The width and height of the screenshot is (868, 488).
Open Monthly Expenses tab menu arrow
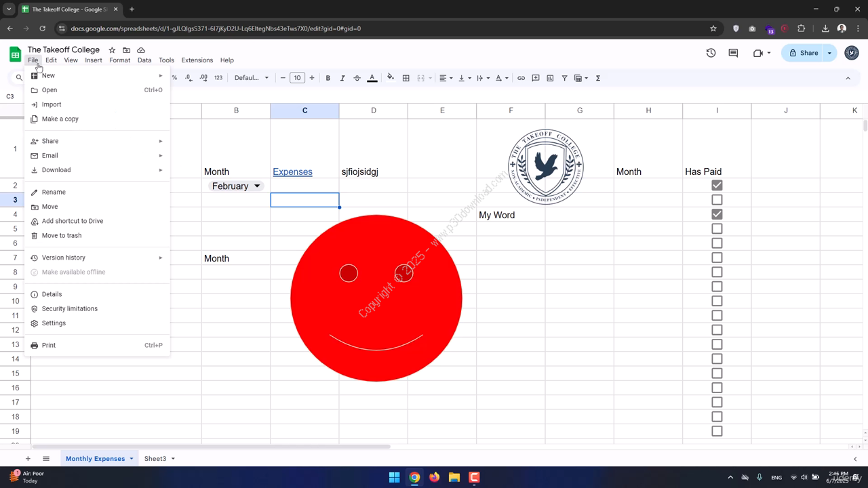point(132,459)
